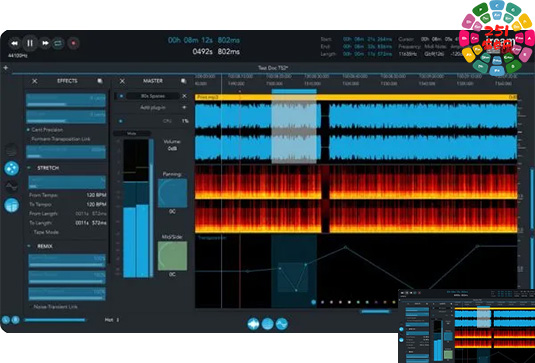Screen dimensions: 535x363
Task: Click the From Length value
Action: [x=91, y=214]
